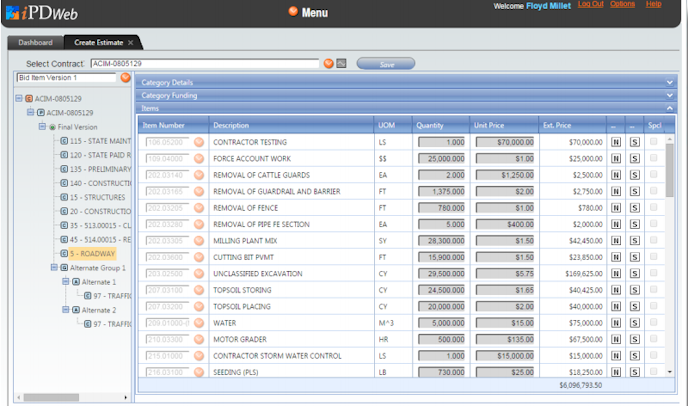Click orange icon beside Bid Item Version 1
The height and width of the screenshot is (406, 688).
125,78
